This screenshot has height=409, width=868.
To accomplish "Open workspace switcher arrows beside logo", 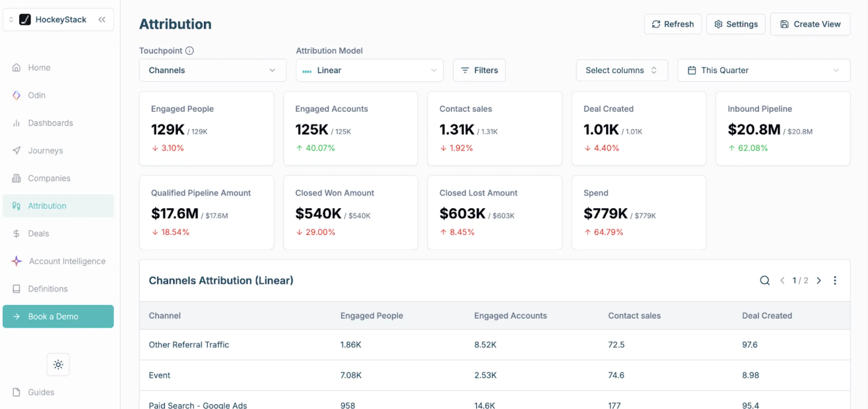I will [11, 20].
